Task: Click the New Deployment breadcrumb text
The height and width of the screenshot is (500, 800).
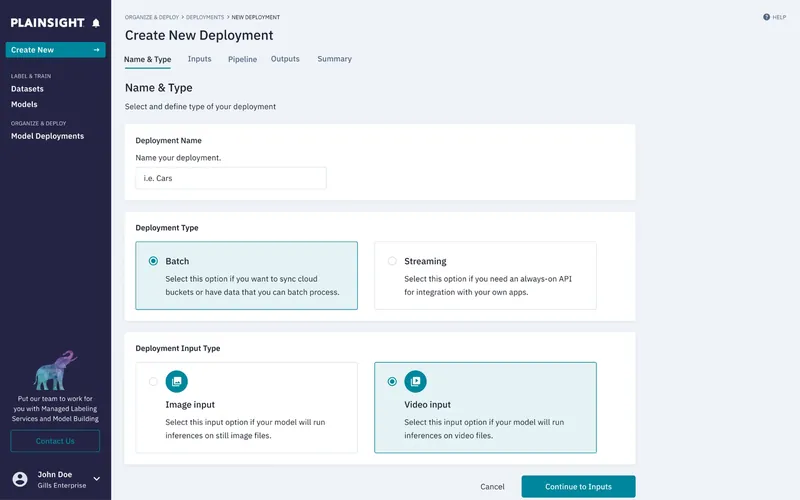Action: [256, 17]
